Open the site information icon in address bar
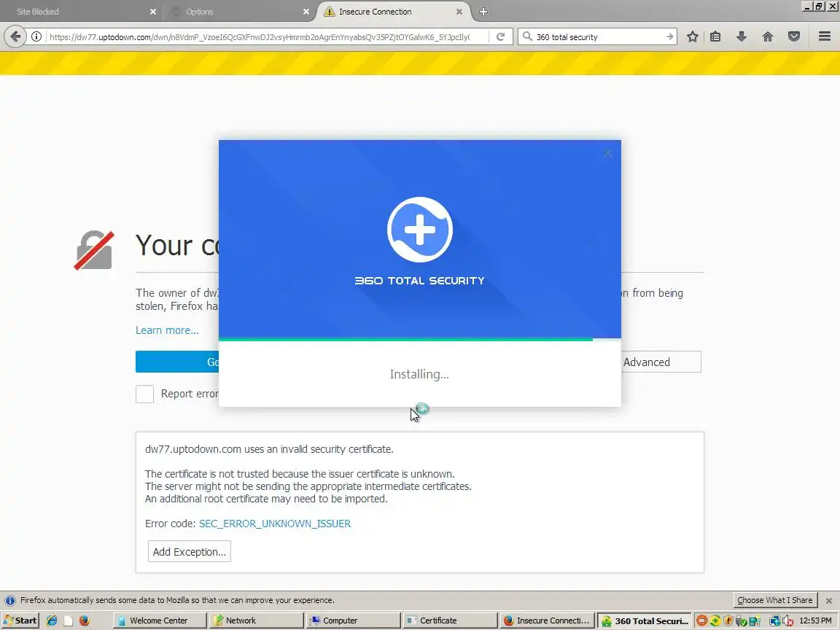The width and height of the screenshot is (840, 630). coord(36,36)
